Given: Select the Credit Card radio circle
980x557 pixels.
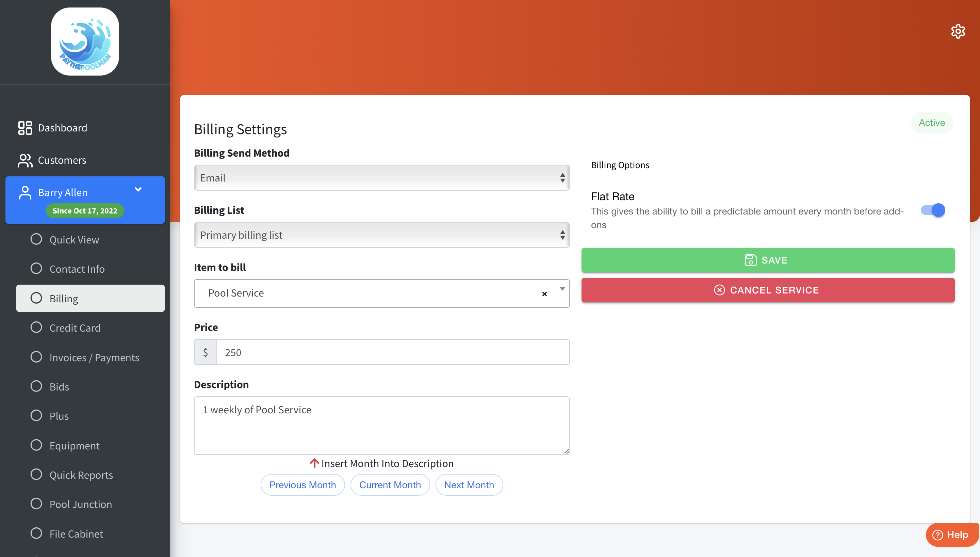Looking at the screenshot, I should click(36, 328).
